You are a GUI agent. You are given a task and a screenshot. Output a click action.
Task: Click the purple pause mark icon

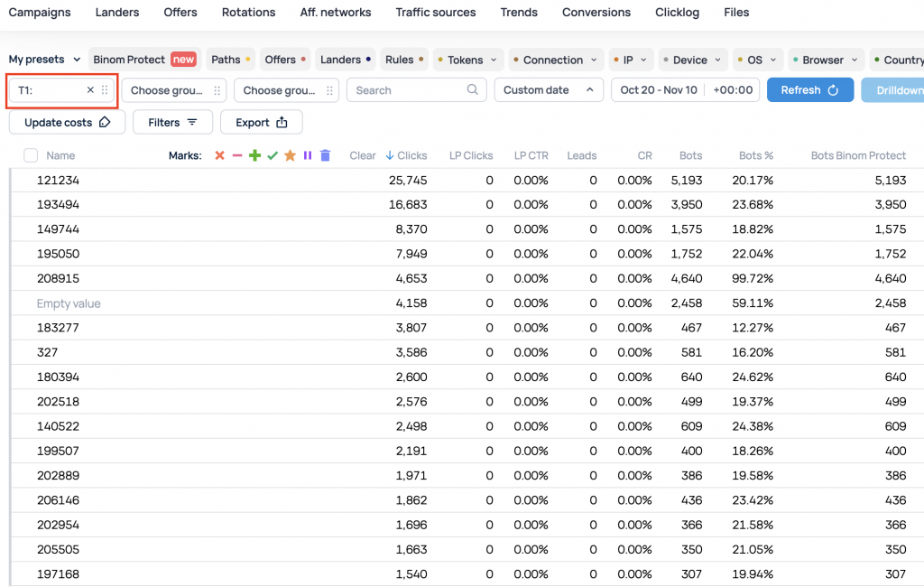(x=308, y=156)
